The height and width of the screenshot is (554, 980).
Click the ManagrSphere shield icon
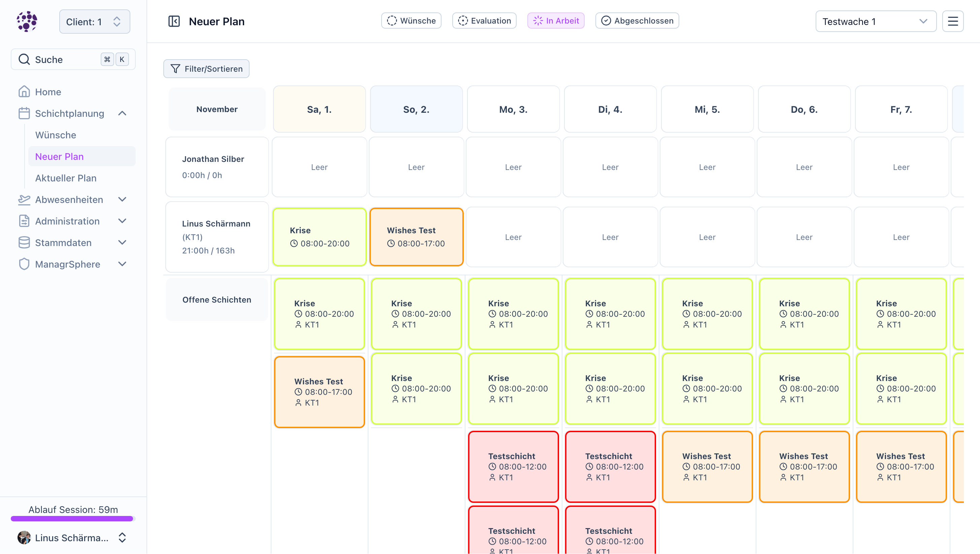[24, 264]
